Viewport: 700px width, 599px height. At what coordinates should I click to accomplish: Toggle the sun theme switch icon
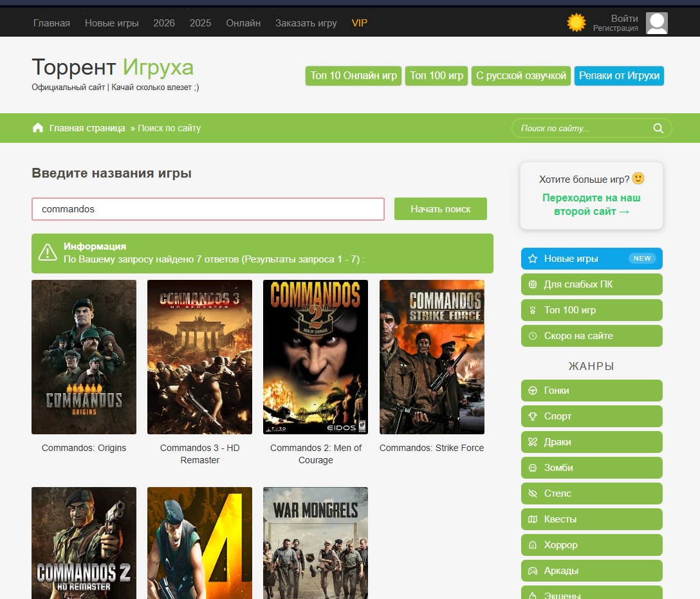click(x=576, y=23)
